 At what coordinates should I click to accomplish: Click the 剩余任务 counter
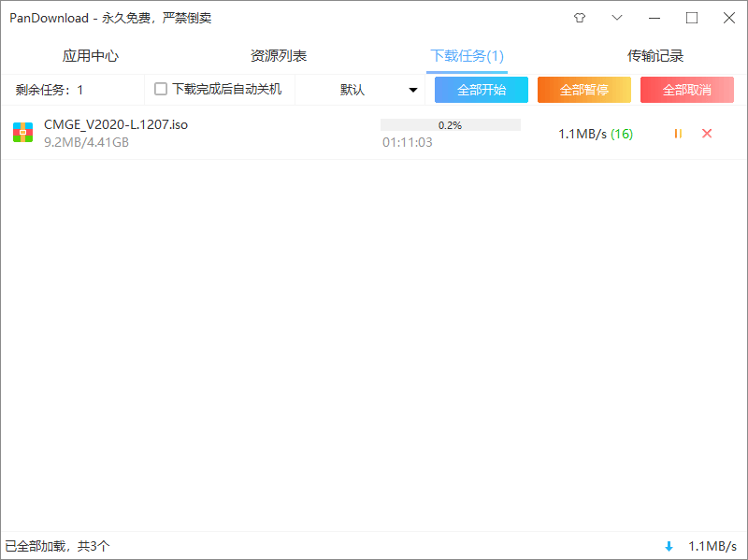tap(45, 89)
